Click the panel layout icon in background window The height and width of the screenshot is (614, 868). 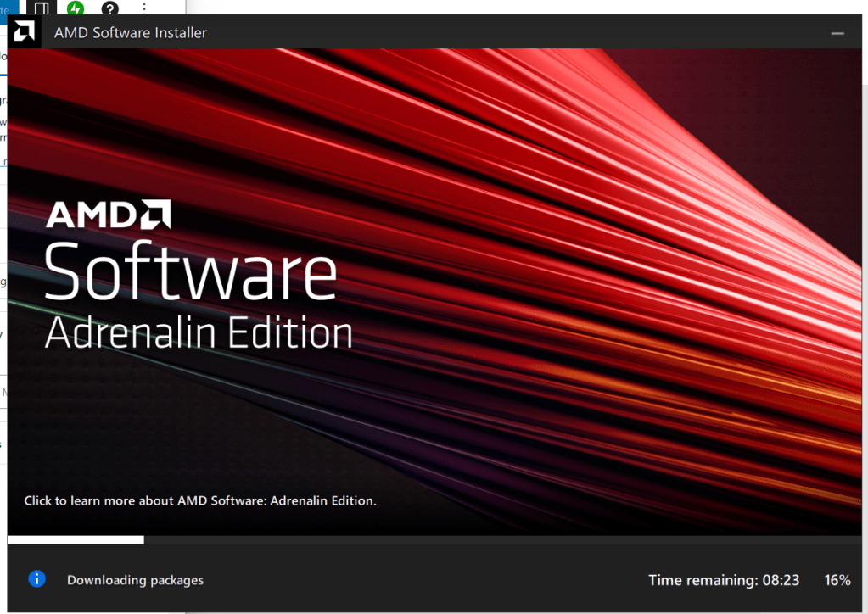point(42,8)
